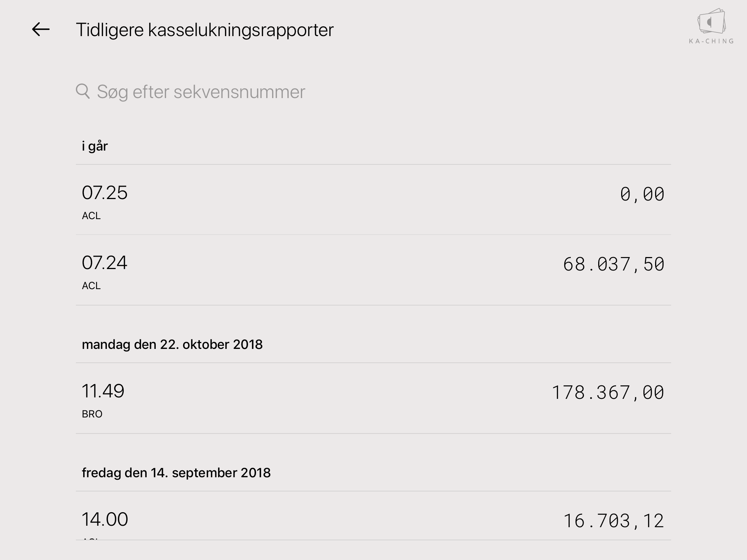Click the ACL cashier label under 07.24
The image size is (747, 560).
[91, 286]
